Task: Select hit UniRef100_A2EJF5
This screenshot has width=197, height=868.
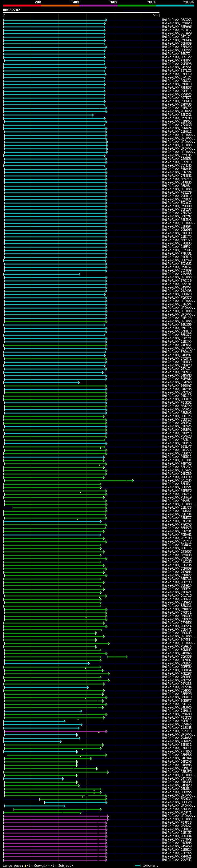Action: [177, 772]
